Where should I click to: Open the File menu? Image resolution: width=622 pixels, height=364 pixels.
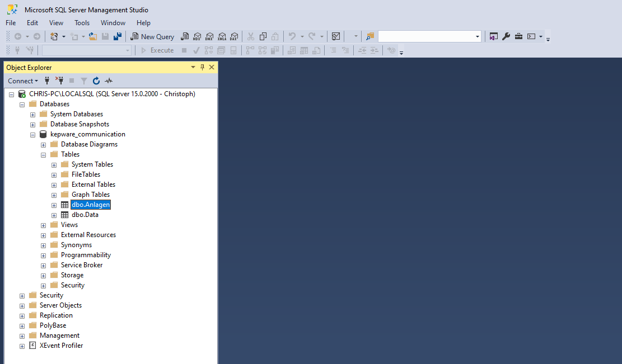(11, 23)
